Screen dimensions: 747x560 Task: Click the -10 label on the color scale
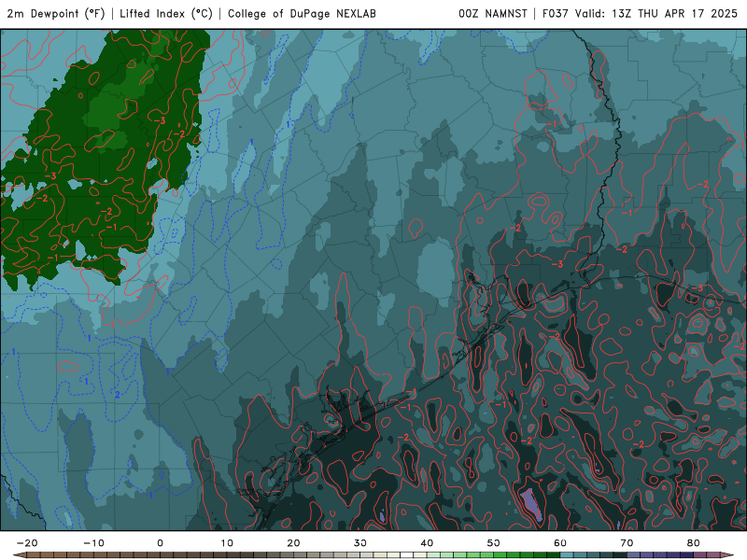[93, 543]
